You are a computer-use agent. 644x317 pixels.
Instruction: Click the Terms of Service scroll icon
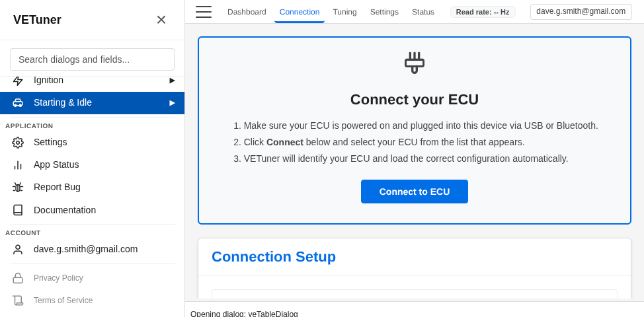pyautogui.click(x=18, y=300)
